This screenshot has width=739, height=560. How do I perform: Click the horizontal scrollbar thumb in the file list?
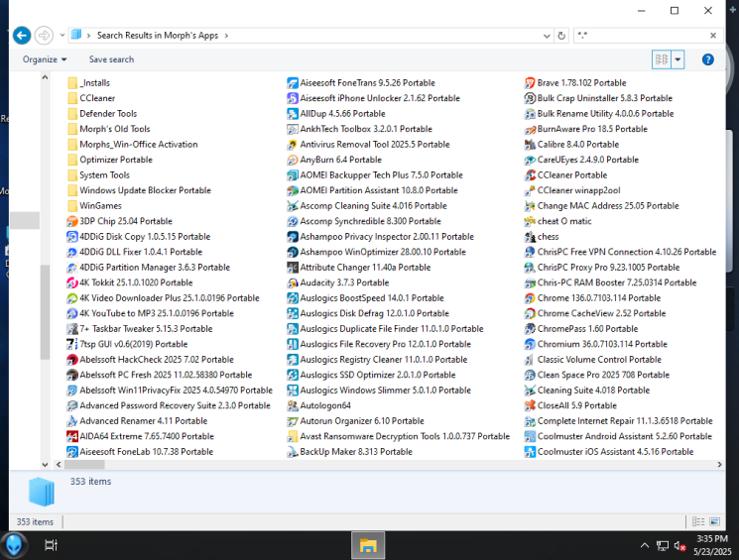pos(84,465)
